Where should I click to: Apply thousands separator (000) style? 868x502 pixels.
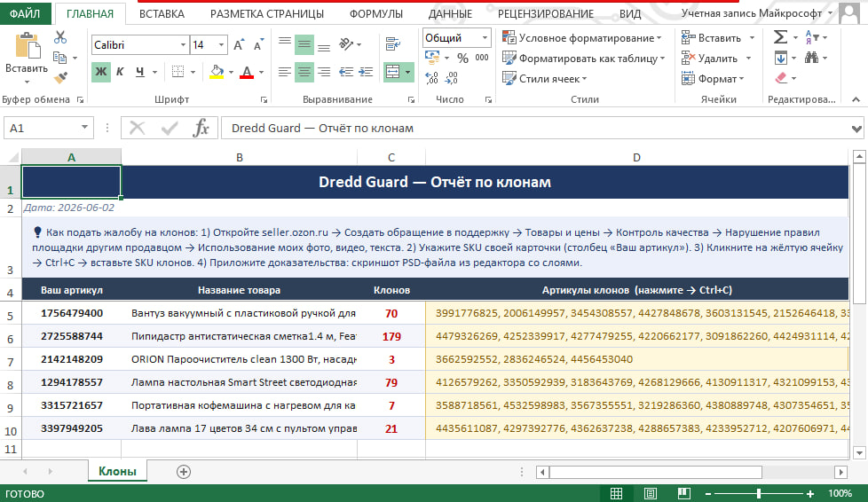point(482,58)
